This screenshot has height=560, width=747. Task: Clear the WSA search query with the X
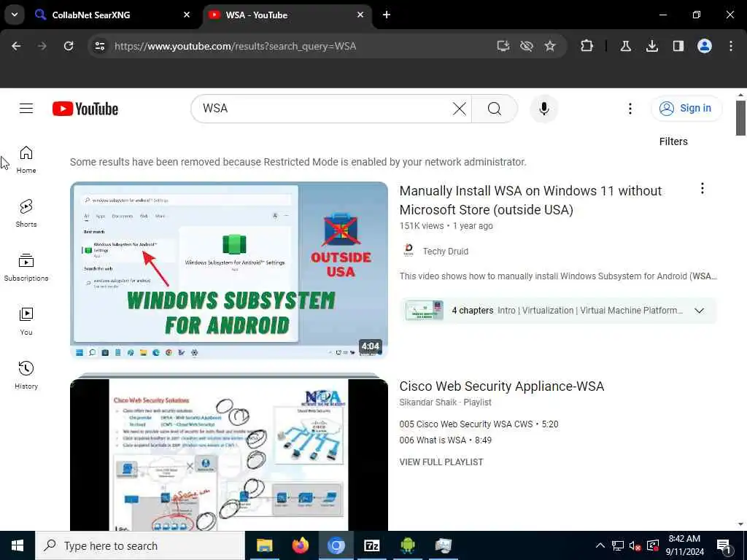point(460,109)
